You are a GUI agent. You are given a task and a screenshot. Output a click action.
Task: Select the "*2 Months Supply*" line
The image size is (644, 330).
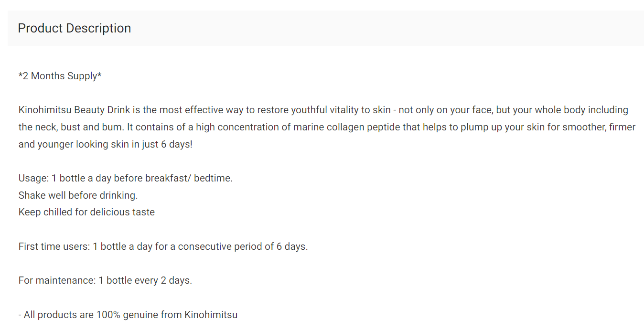coord(60,76)
